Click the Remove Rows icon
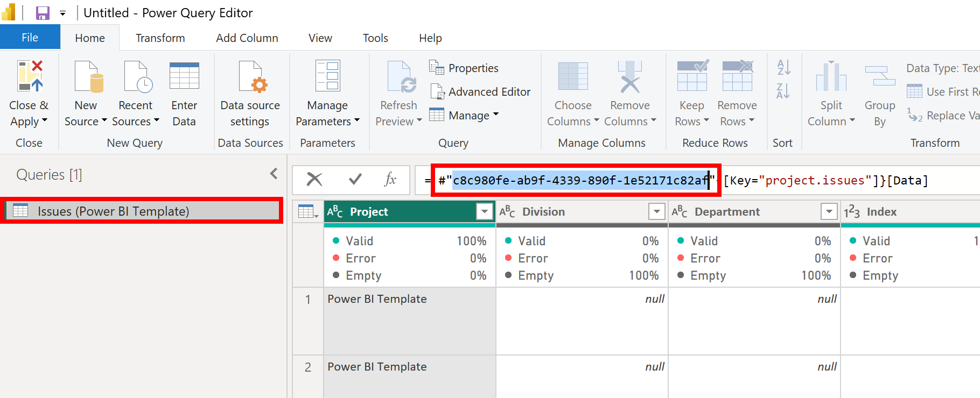The width and height of the screenshot is (980, 398). [738, 75]
